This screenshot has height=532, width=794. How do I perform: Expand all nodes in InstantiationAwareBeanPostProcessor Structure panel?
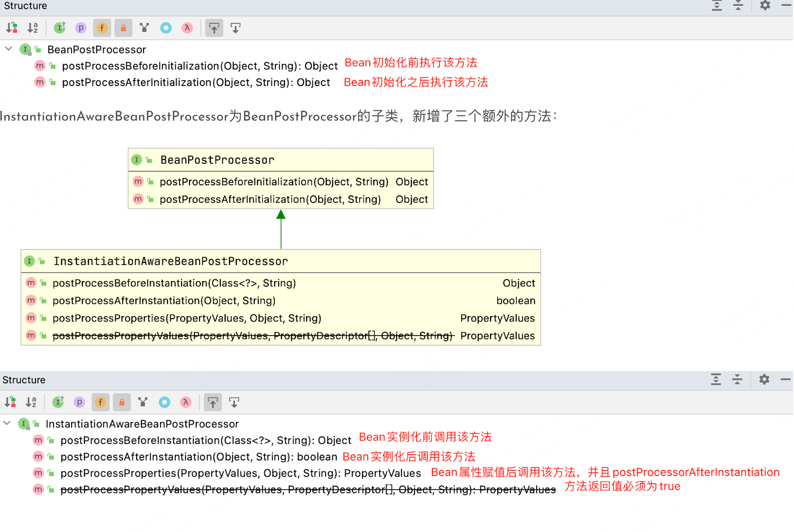[x=716, y=379]
